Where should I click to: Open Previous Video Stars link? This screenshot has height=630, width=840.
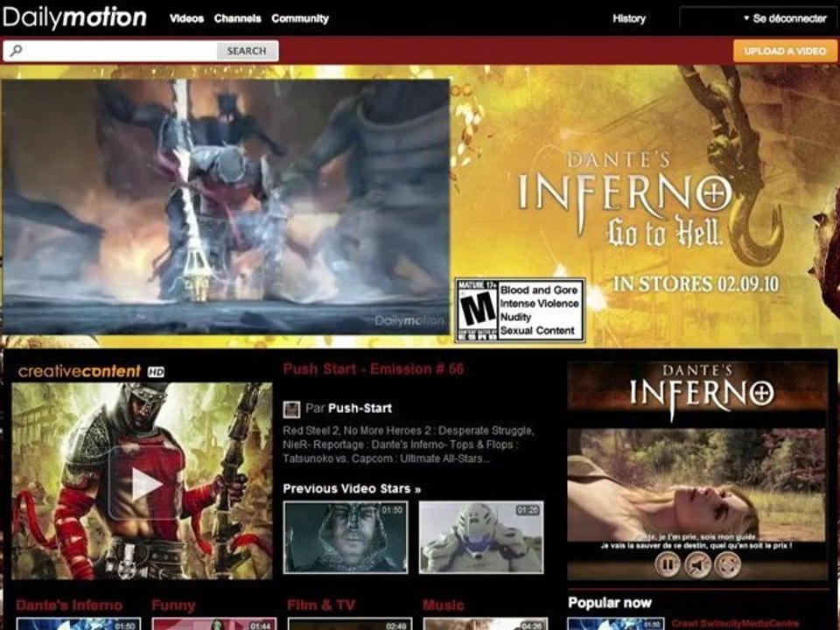352,488
